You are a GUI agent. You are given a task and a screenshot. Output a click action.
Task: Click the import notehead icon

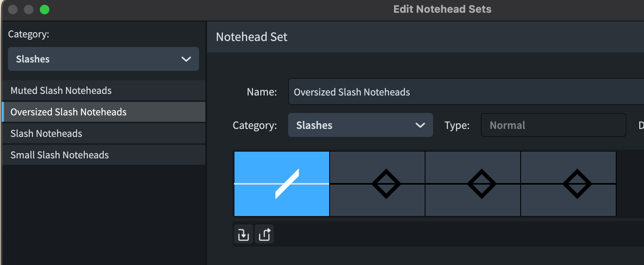tap(243, 234)
